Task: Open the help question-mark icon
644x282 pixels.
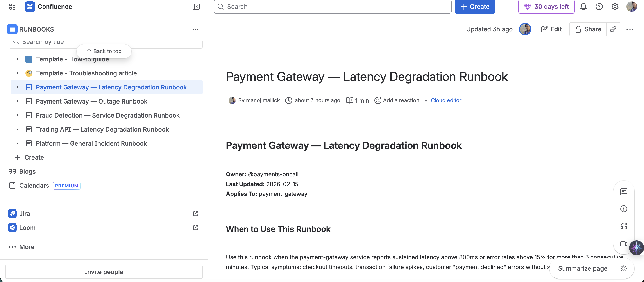Action: pyautogui.click(x=599, y=7)
